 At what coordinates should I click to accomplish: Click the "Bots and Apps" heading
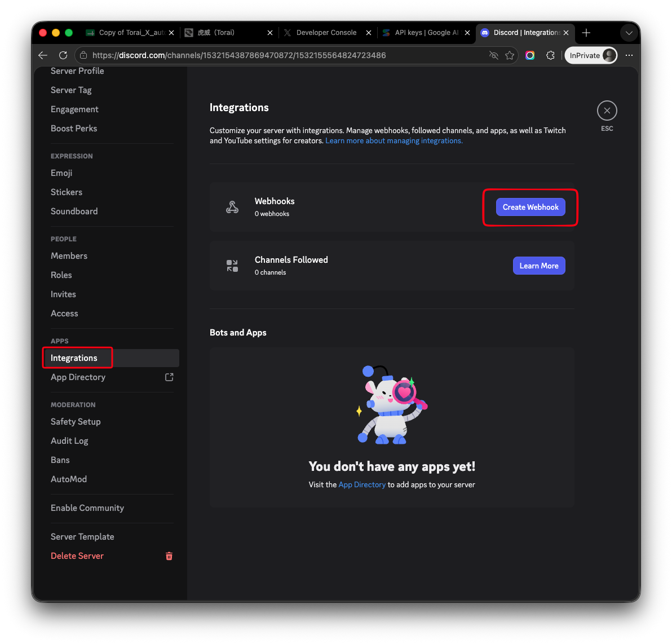(238, 333)
